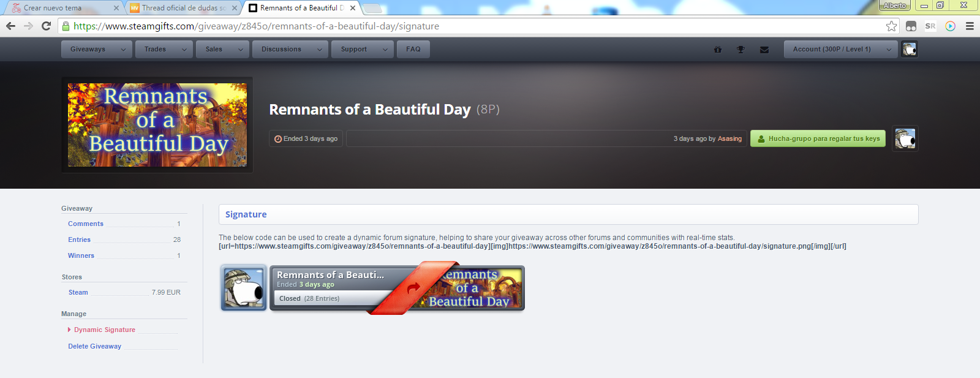Image resolution: width=980 pixels, height=378 pixels.
Task: Click the Signature section heading
Action: pyautogui.click(x=246, y=214)
